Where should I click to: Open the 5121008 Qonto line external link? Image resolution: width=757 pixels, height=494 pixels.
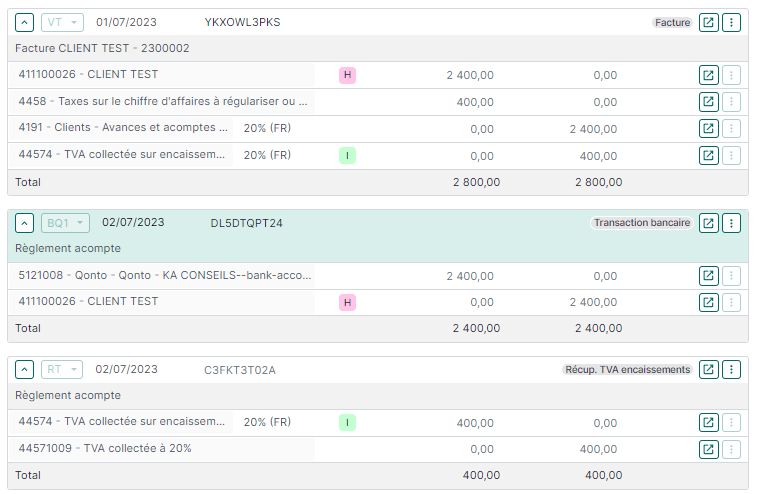[x=708, y=276]
